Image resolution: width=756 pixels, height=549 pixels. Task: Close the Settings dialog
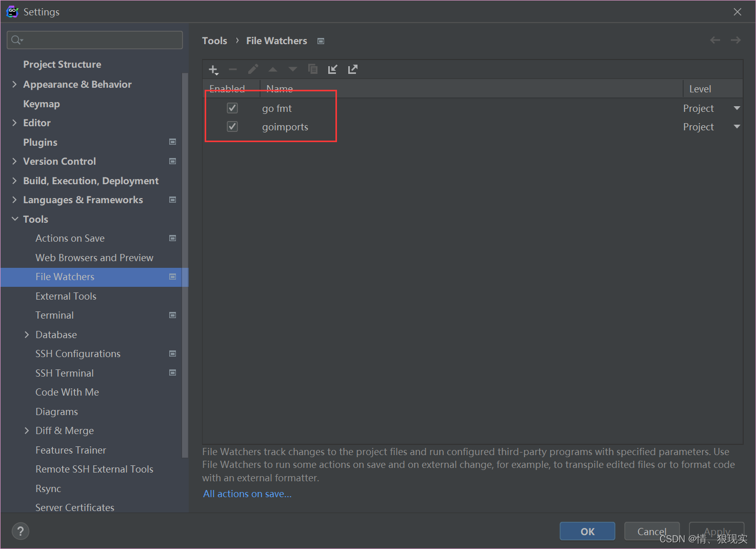(738, 12)
